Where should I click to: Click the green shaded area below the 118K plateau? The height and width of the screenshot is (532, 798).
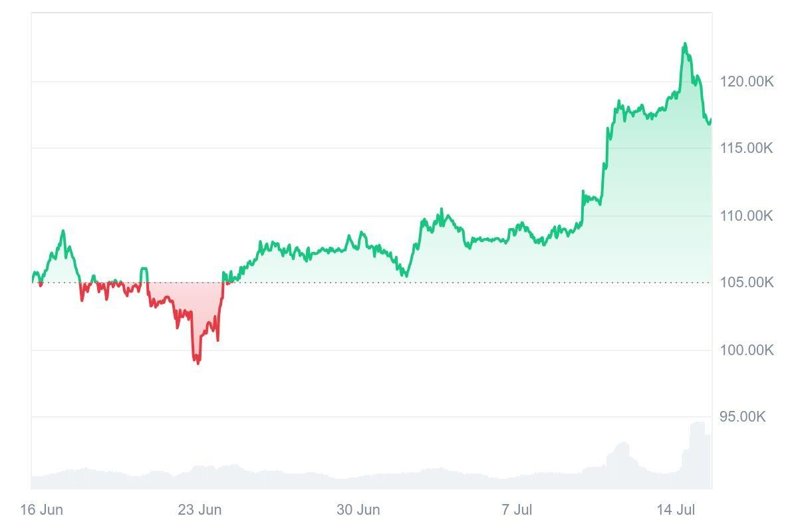coord(638,199)
